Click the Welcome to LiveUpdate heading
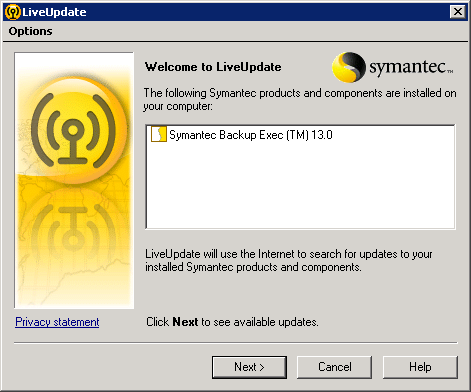471x392 pixels. tap(213, 67)
